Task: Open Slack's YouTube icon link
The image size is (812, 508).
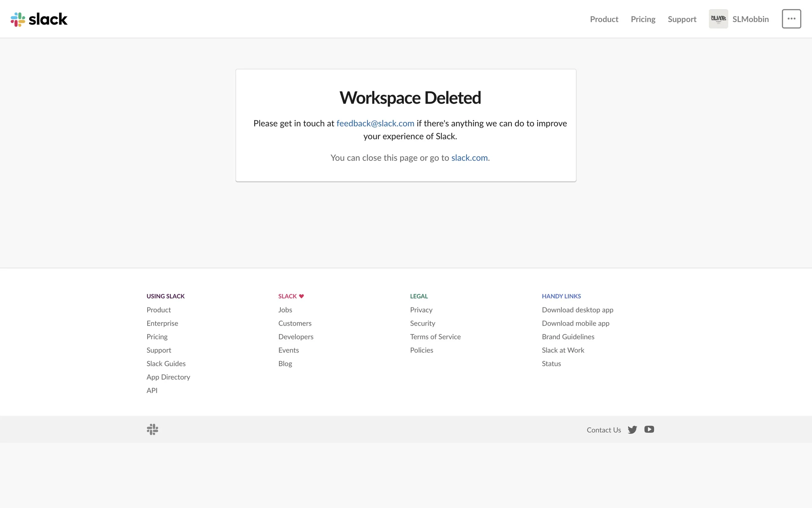Action: 649,429
